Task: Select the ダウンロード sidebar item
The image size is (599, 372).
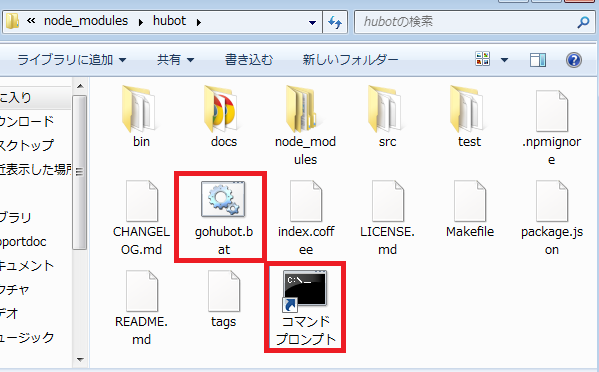Action: click(x=27, y=121)
